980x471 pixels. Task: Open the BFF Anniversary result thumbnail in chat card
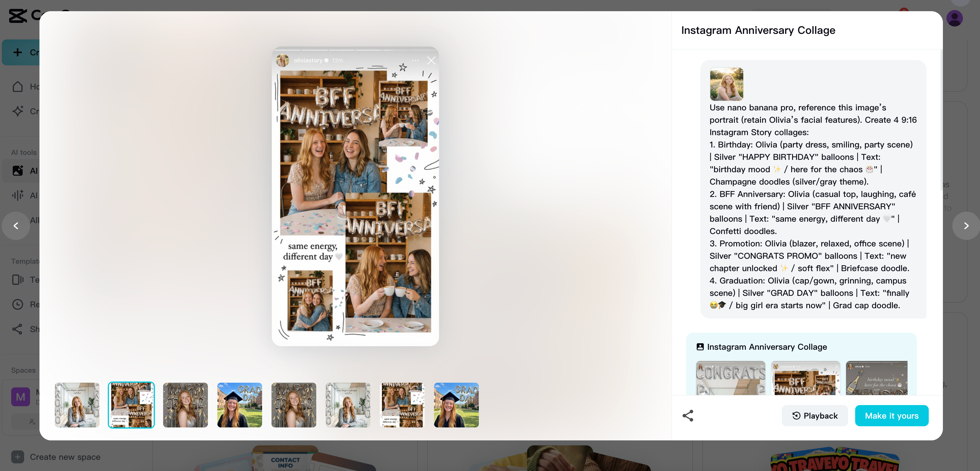coord(805,378)
